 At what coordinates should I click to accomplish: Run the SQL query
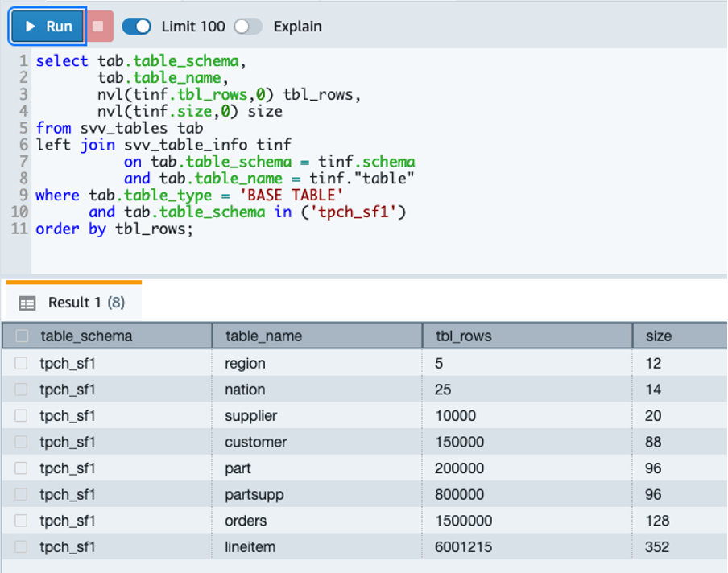(x=47, y=26)
